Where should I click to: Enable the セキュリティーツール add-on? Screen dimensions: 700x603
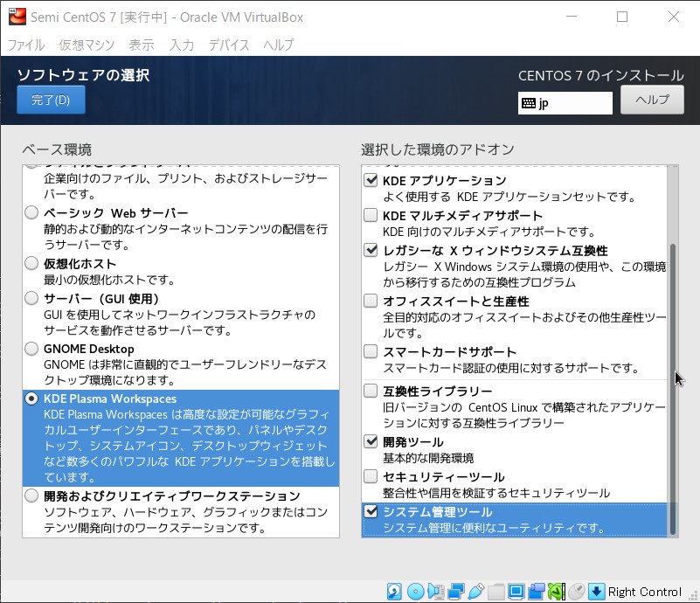pos(371,476)
